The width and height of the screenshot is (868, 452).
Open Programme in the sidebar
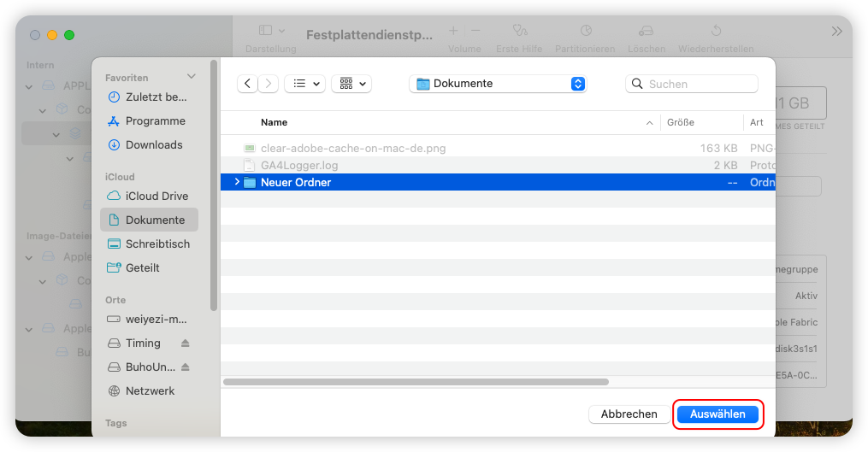coord(148,120)
